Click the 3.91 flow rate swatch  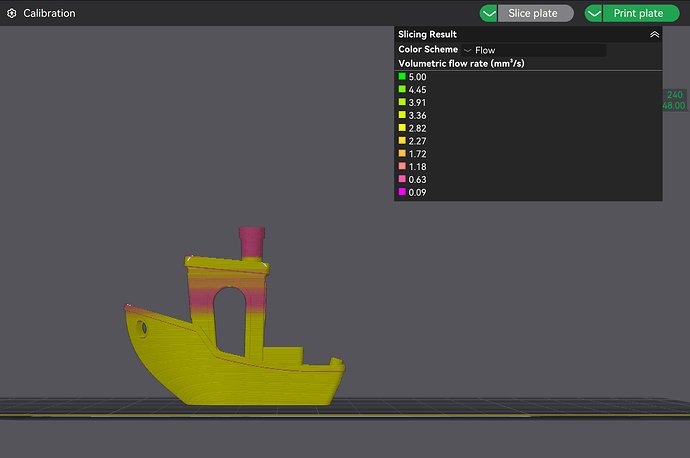coord(402,102)
